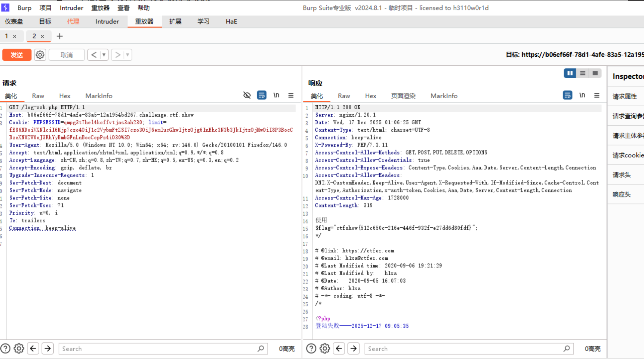The image size is (644, 359).
Task: Open request search help icon
Action: tap(5, 349)
